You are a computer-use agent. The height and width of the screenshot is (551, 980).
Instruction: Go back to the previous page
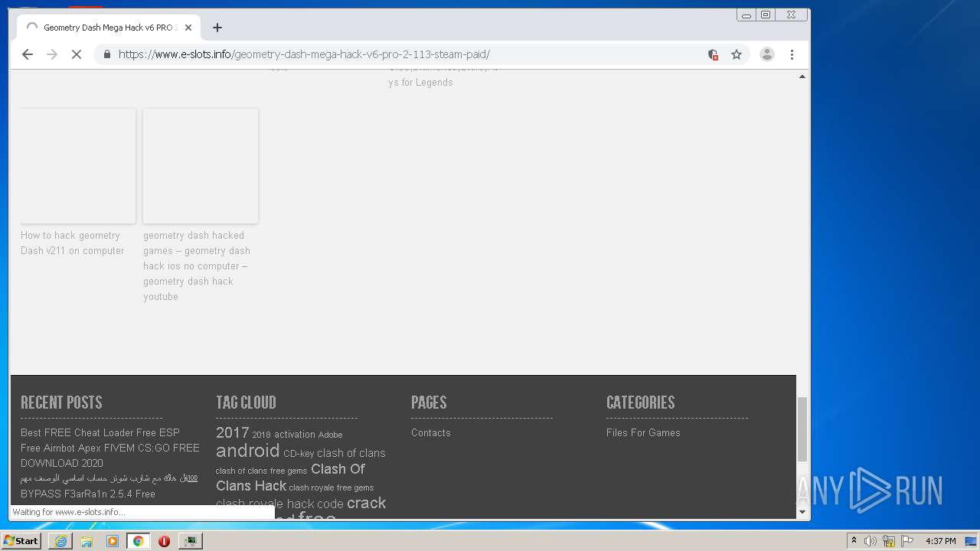pyautogui.click(x=28, y=54)
